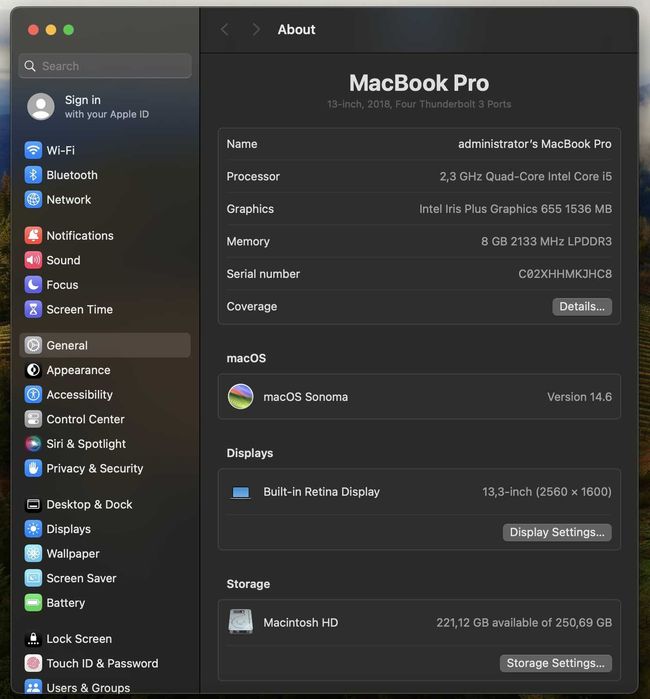
Task: Click the Desktop & Dock icon
Action: coord(33,504)
